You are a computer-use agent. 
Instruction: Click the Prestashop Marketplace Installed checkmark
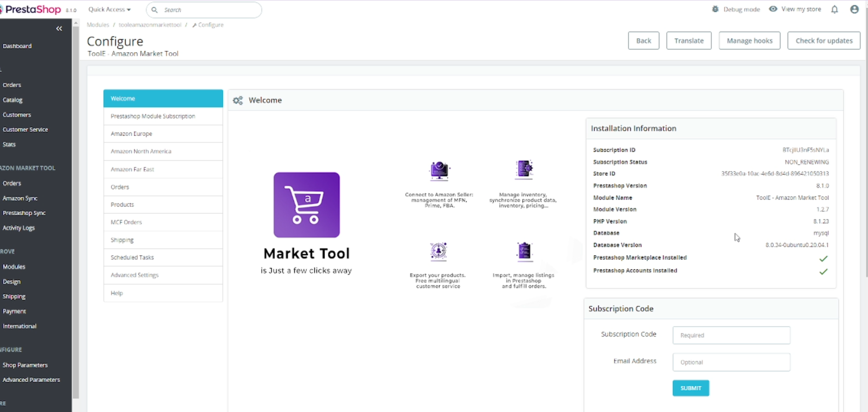tap(823, 259)
